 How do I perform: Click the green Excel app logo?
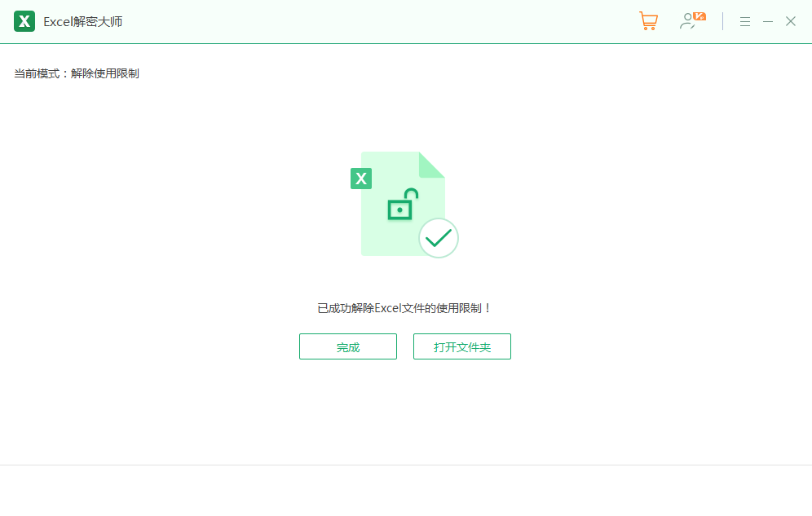(24, 22)
